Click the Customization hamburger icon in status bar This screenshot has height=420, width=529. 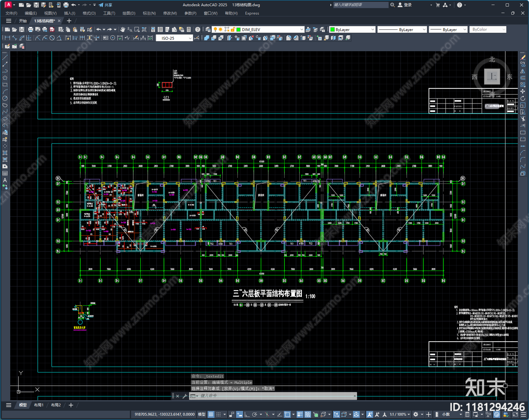(523, 414)
